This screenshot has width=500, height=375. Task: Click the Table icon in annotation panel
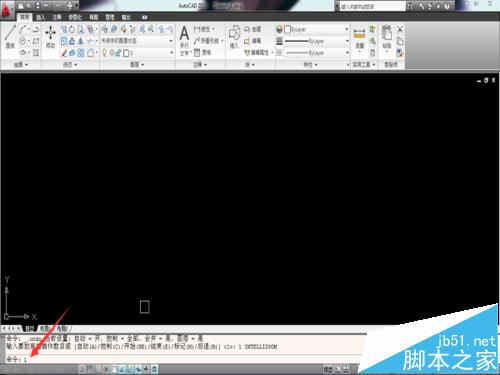[x=197, y=52]
